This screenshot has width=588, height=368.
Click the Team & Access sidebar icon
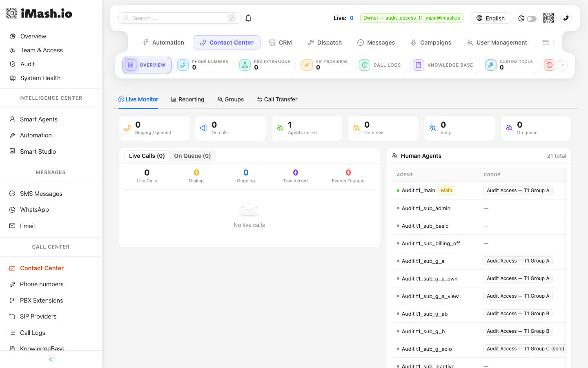[x=13, y=50]
